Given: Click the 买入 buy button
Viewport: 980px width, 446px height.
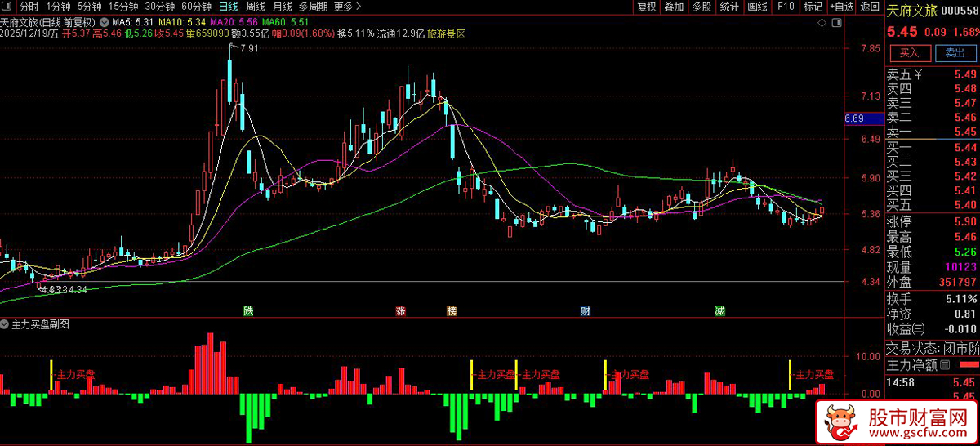Looking at the screenshot, I should (x=910, y=53).
